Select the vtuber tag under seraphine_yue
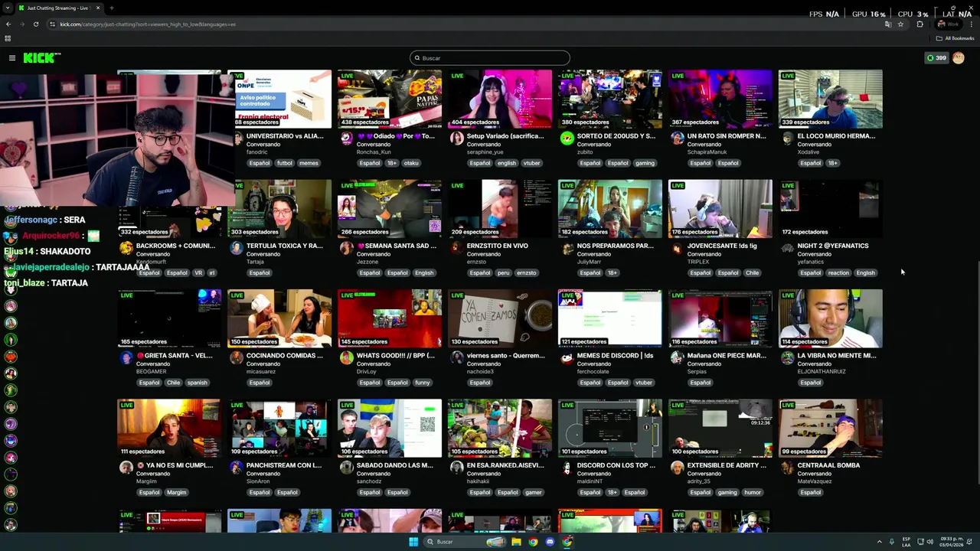Viewport: 980px width, 551px height. pyautogui.click(x=532, y=163)
